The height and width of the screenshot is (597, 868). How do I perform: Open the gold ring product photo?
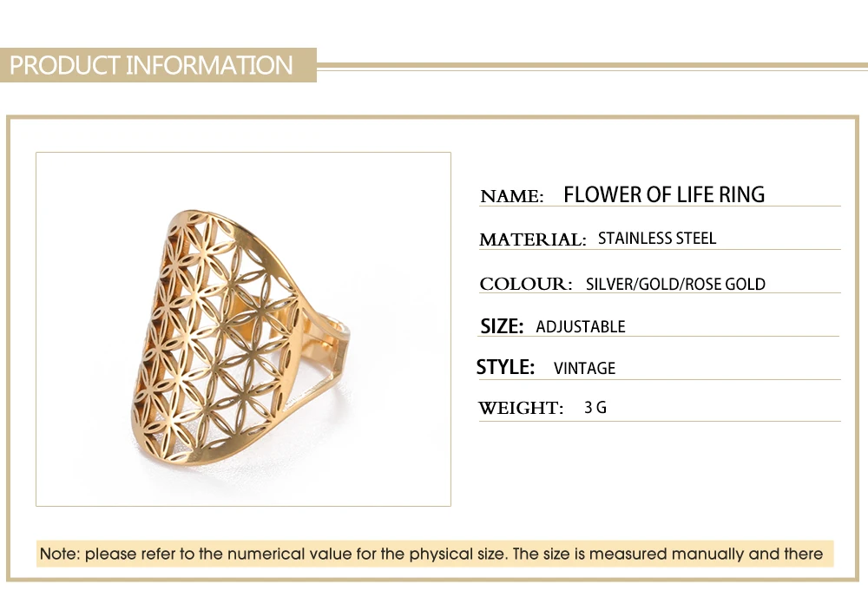click(243, 329)
